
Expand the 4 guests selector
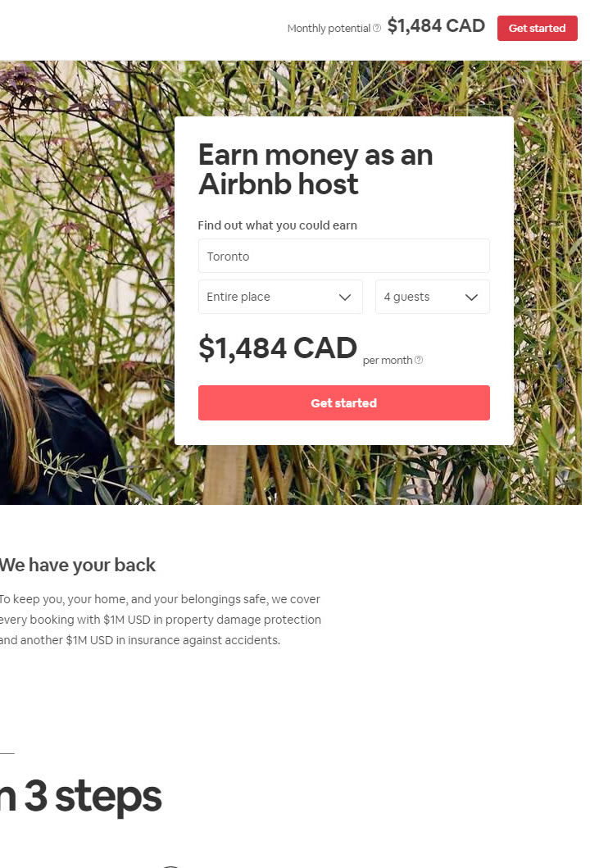(422, 297)
